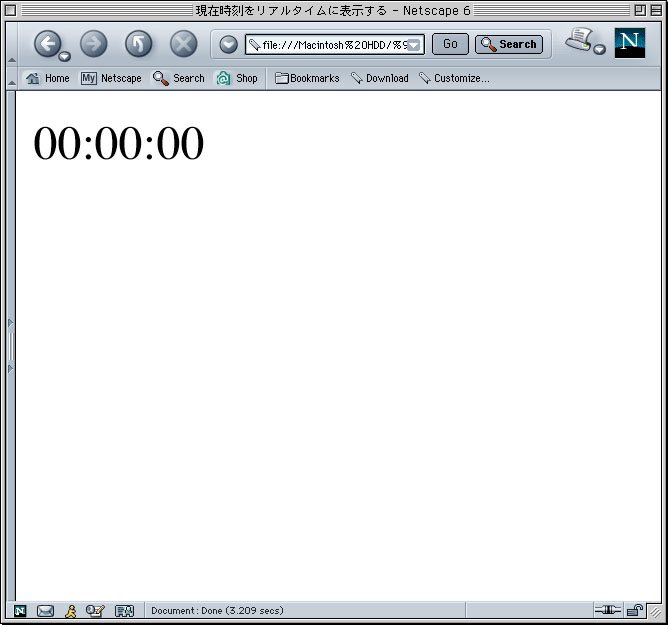
Task: Collapse the personal toolbar grippy
Action: click(x=12, y=78)
